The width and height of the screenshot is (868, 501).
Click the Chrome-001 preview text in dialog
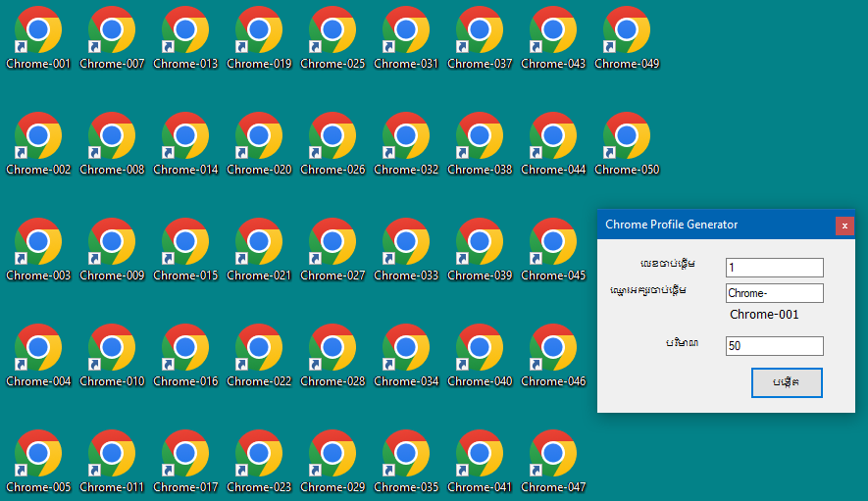point(764,315)
